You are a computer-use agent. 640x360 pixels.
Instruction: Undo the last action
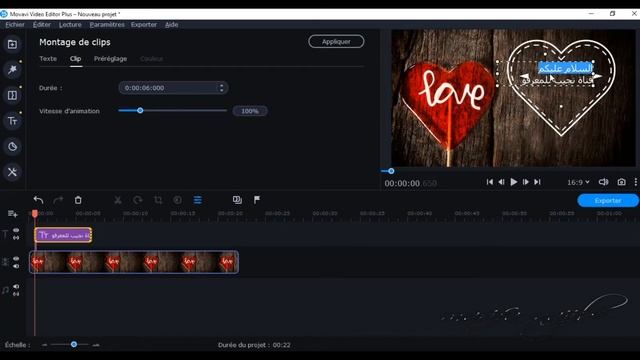38,200
